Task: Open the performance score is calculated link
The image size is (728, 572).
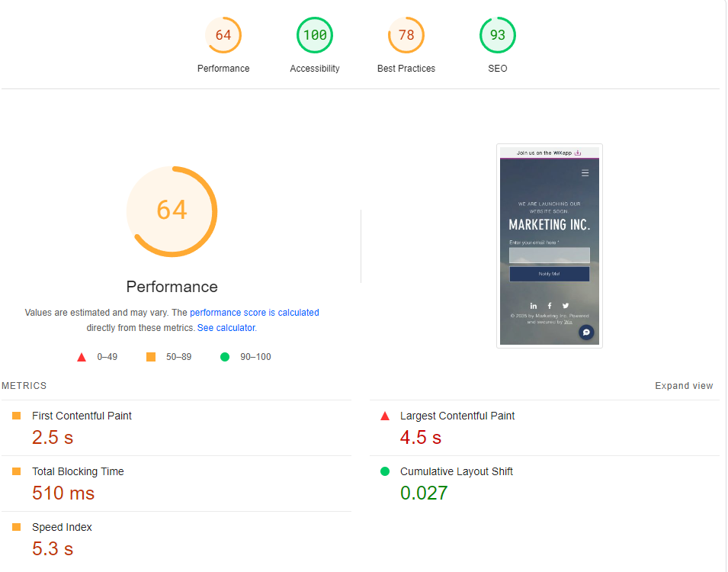Action: 254,313
